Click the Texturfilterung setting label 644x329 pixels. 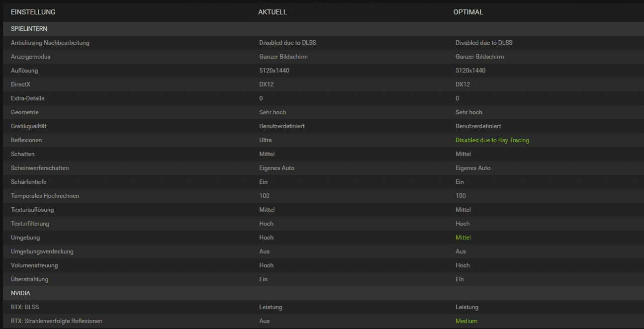pos(30,224)
